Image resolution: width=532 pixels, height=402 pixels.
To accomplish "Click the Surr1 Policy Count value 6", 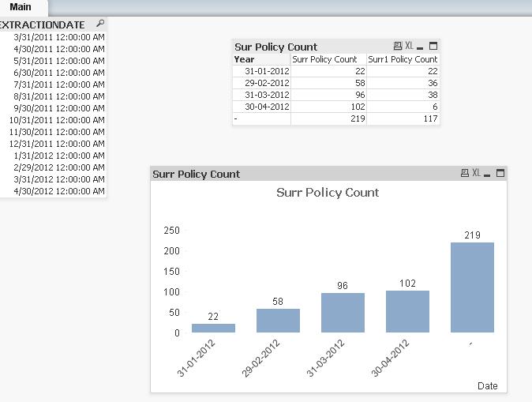I will [x=403, y=107].
